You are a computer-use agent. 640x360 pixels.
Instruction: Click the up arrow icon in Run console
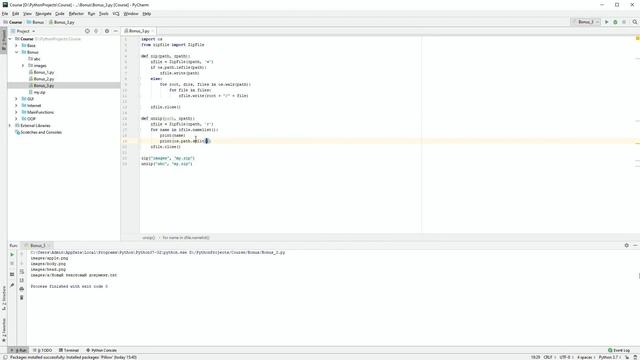(22, 254)
